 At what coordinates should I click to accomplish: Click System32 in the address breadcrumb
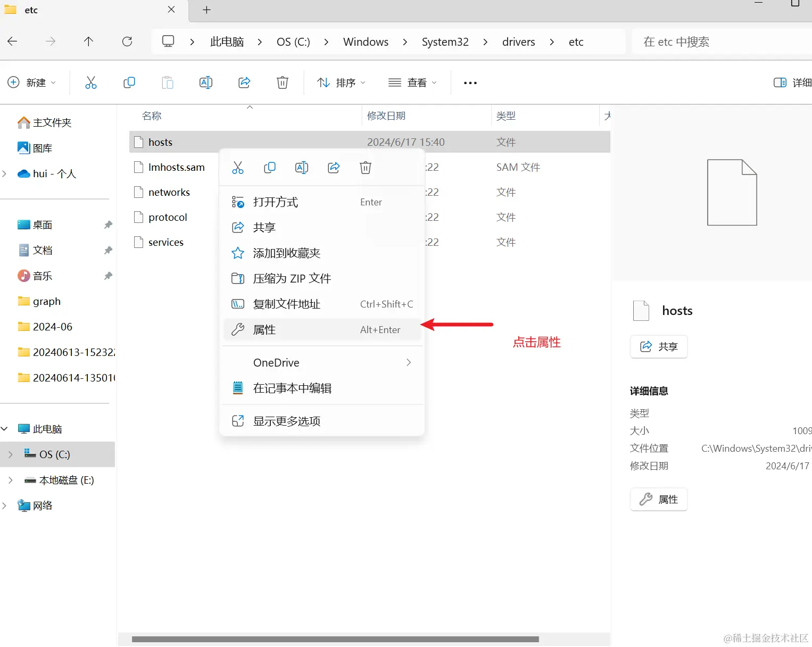[445, 42]
